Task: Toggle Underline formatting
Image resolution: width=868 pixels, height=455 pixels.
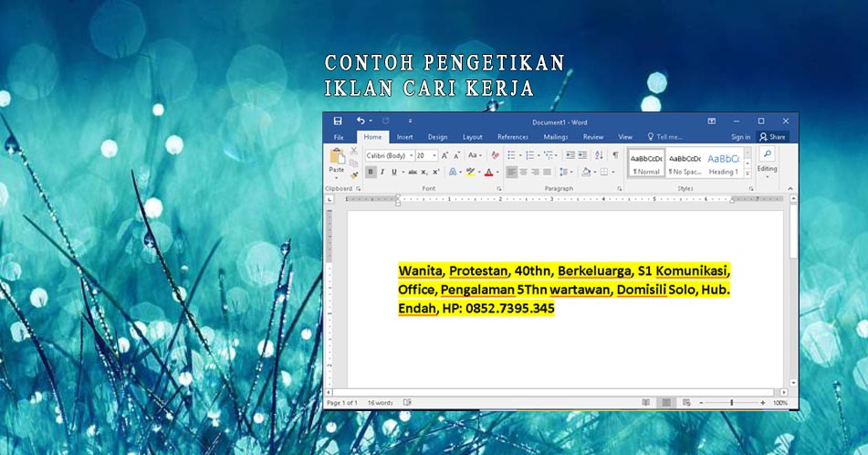Action: point(394,173)
